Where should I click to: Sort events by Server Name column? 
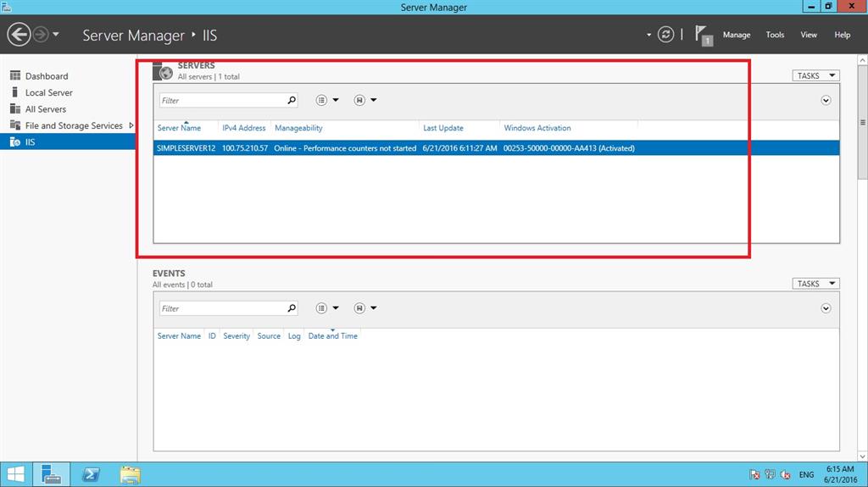pyautogui.click(x=179, y=336)
